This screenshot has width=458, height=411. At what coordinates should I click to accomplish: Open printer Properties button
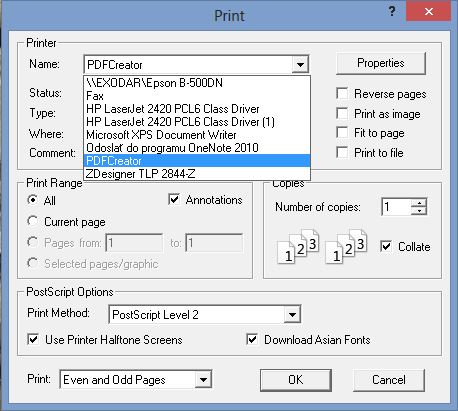pyautogui.click(x=381, y=63)
